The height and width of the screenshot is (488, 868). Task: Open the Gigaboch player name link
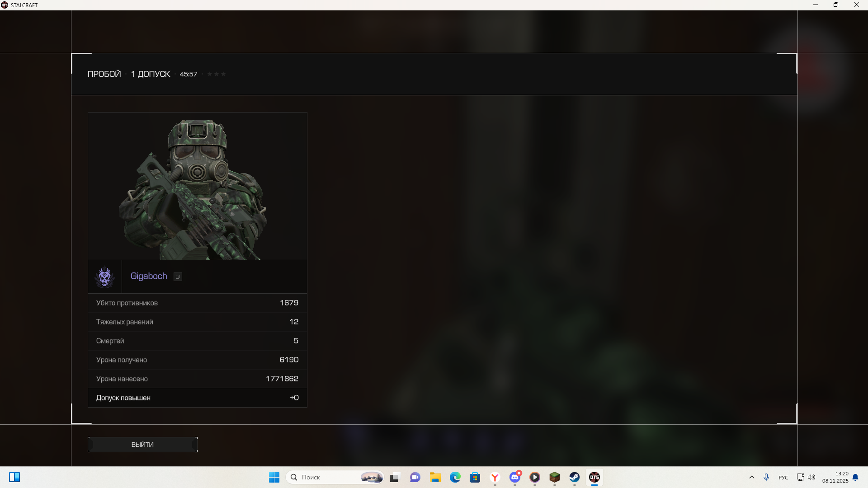149,276
